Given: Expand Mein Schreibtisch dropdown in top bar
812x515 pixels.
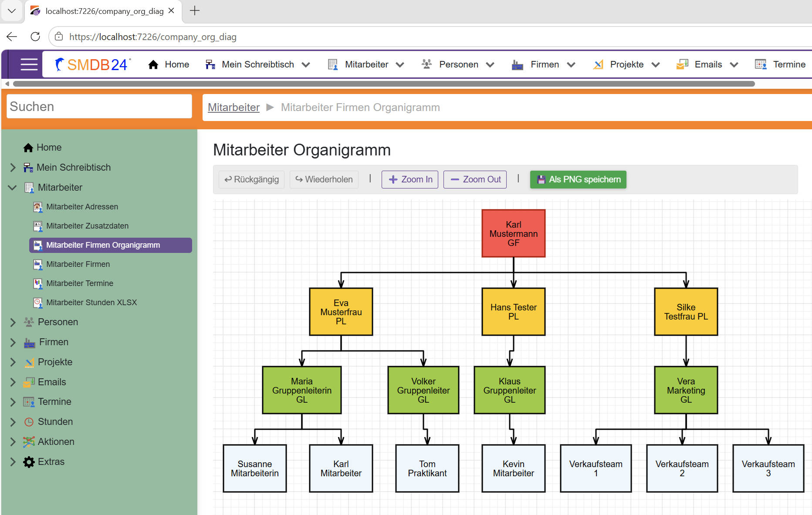Looking at the screenshot, I should 306,65.
